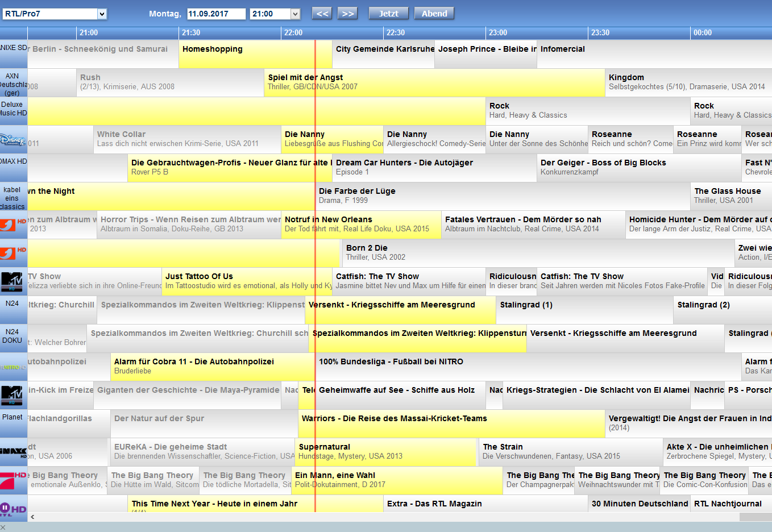Open Geheimwaffe auf See programme

pos(400,395)
